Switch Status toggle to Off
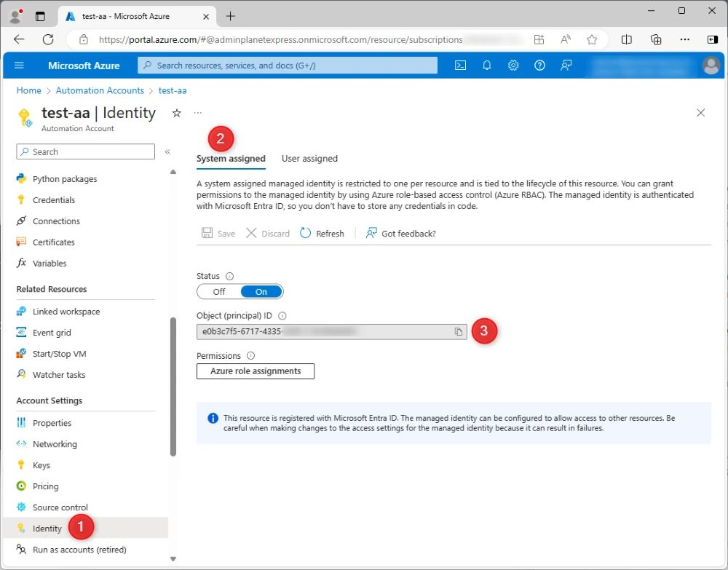The height and width of the screenshot is (570, 728). (x=218, y=292)
